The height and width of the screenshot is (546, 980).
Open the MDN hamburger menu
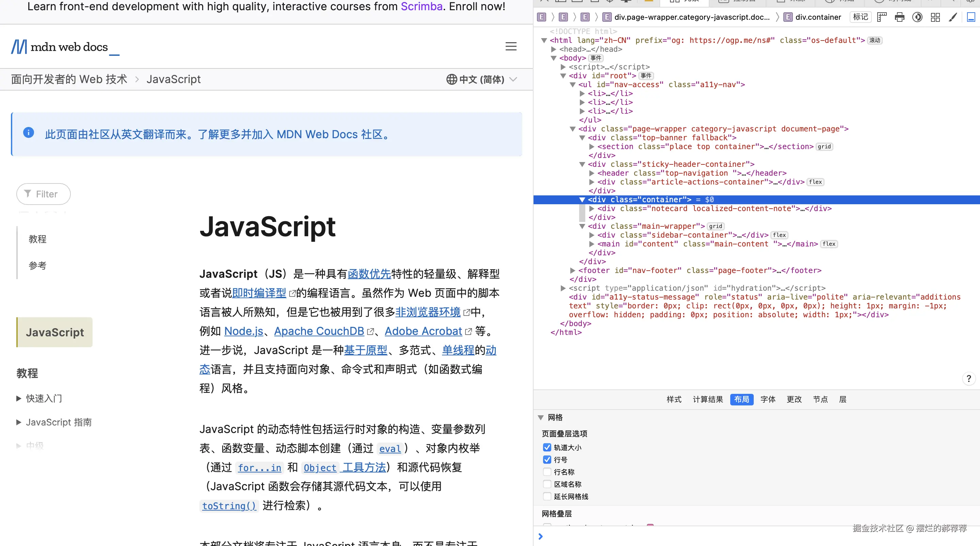[x=510, y=46]
